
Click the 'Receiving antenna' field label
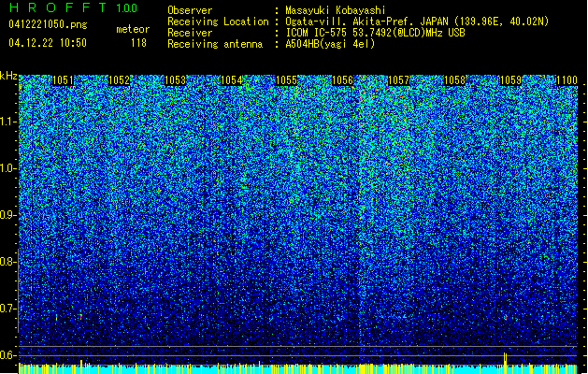coord(215,44)
